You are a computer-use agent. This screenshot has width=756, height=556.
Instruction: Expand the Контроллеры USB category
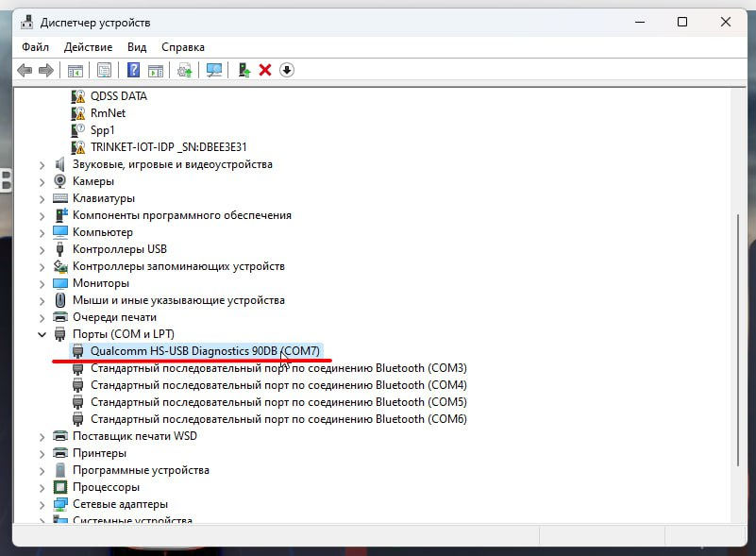(42, 250)
